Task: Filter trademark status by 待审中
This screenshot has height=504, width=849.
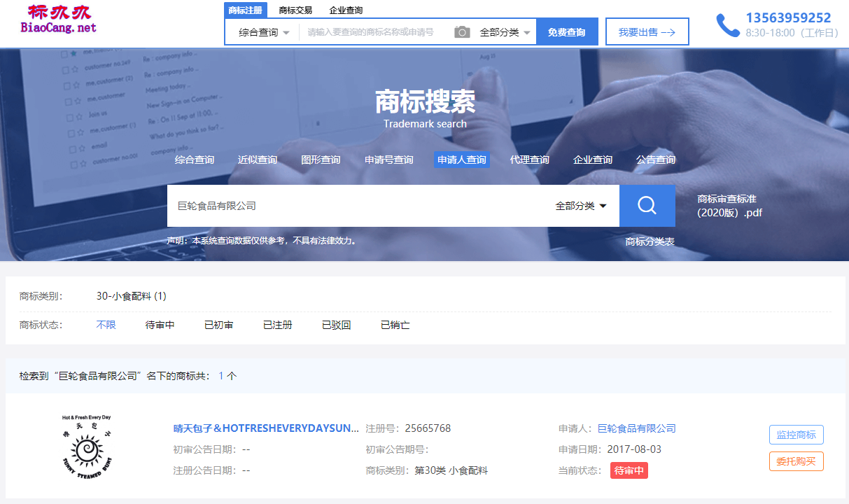Action: 160,325
